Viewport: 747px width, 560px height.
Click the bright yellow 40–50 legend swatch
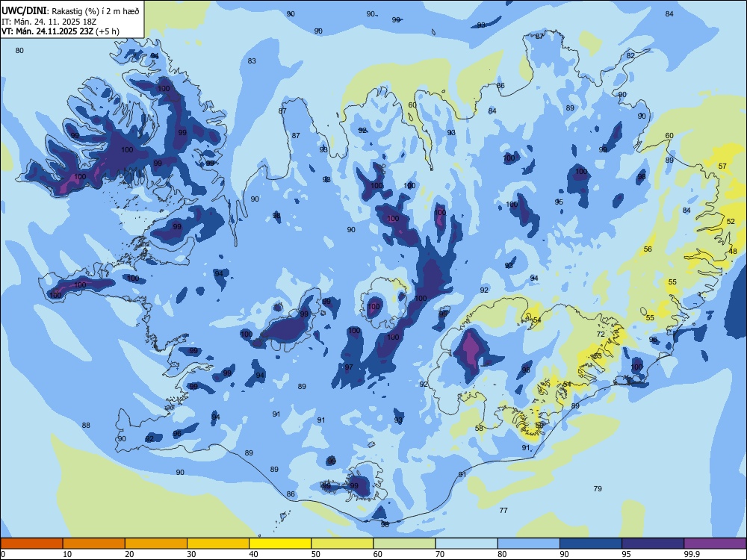280,544
